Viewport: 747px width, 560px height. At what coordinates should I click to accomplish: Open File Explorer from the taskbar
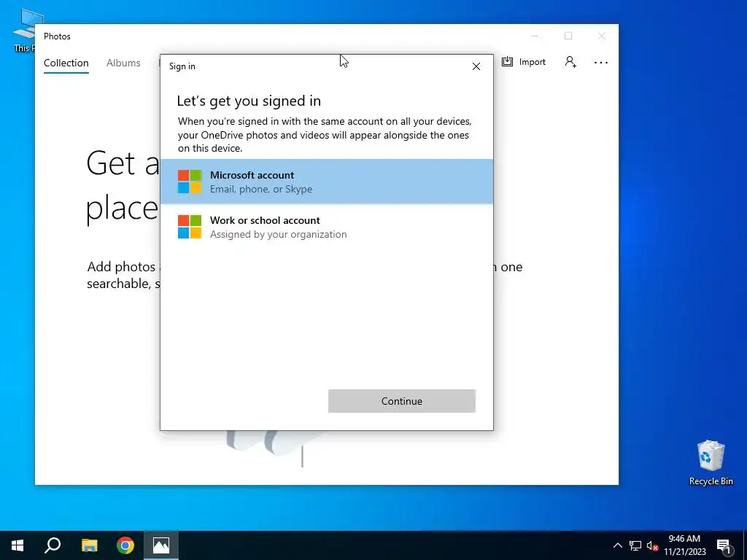(89, 545)
